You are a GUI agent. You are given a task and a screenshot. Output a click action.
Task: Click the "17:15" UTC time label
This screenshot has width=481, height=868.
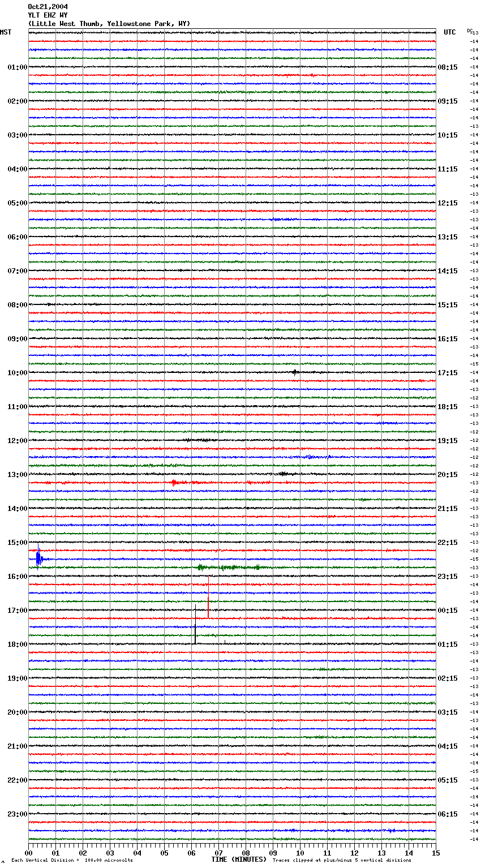click(448, 373)
